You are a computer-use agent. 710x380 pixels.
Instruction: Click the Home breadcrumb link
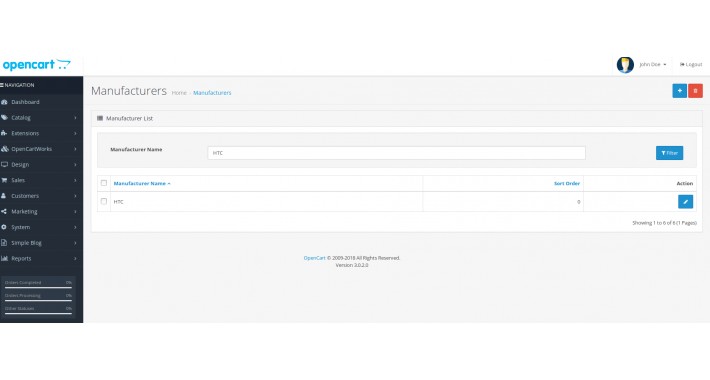tap(179, 93)
